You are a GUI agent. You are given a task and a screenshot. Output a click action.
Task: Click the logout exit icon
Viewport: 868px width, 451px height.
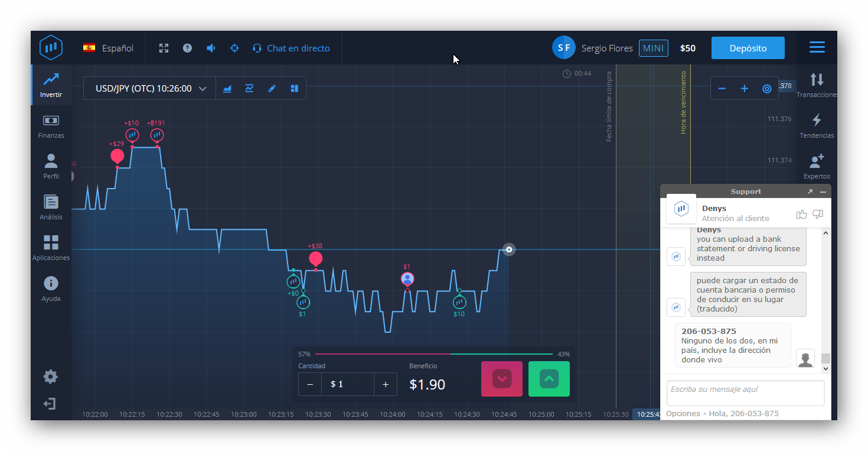tap(50, 404)
